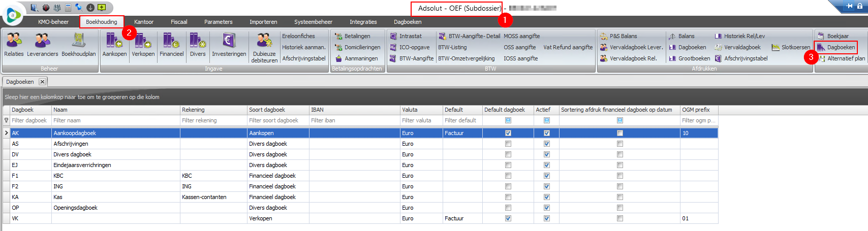Toggle Default dagboek checkbox for VK row
868x231 pixels.
508,218
